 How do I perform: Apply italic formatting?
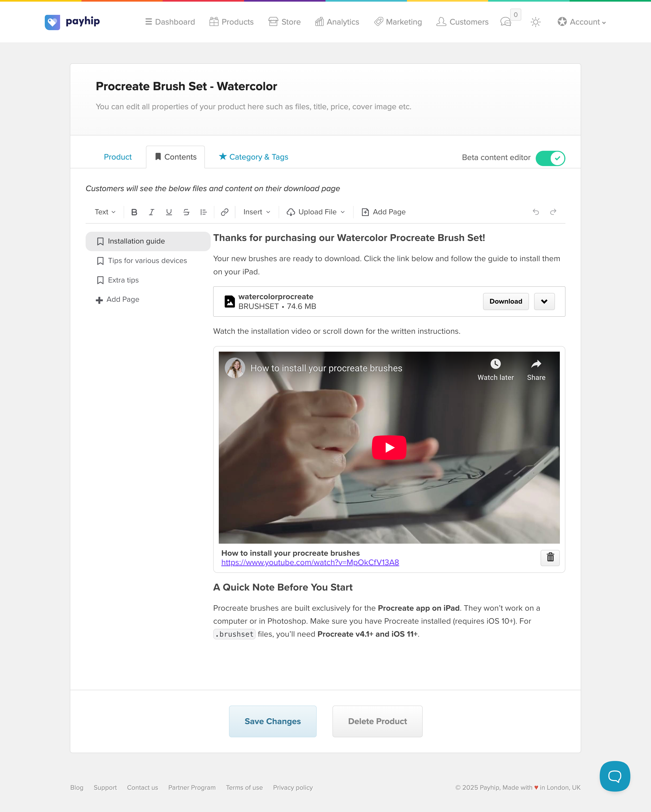(151, 212)
